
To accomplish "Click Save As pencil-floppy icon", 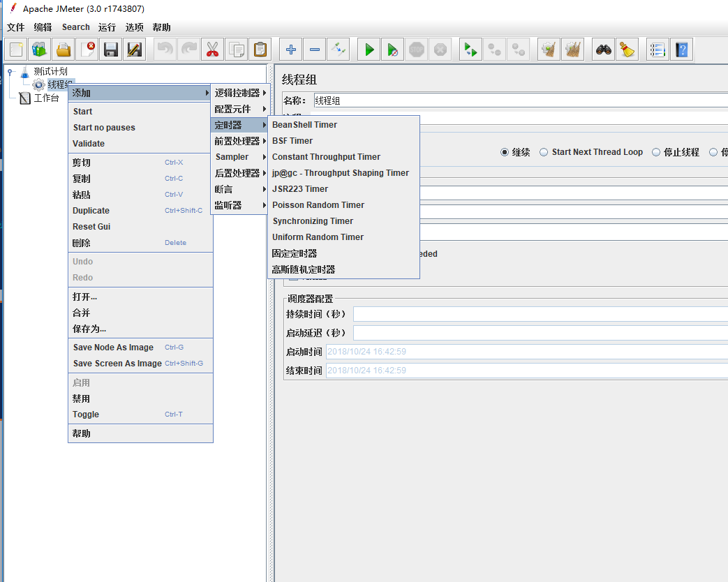I will coord(134,49).
